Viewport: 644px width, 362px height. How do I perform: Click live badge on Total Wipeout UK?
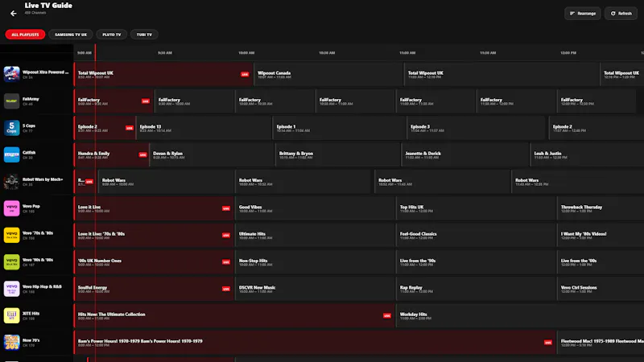(245, 74)
